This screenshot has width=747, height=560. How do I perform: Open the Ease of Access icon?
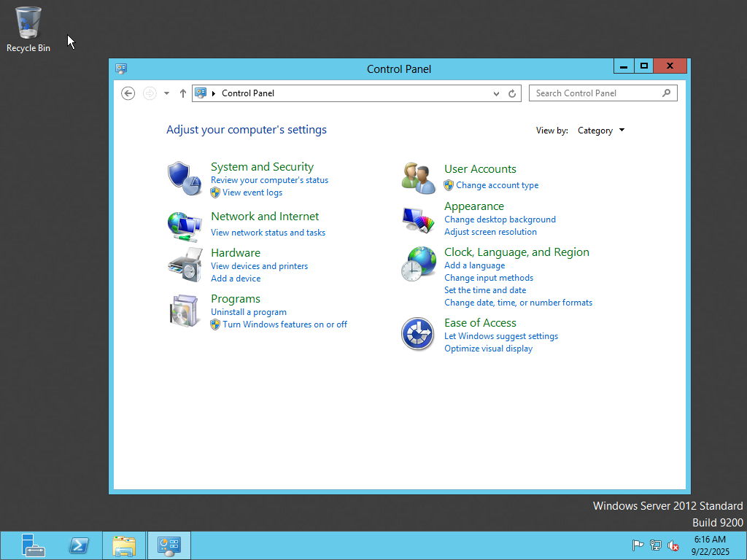click(418, 335)
